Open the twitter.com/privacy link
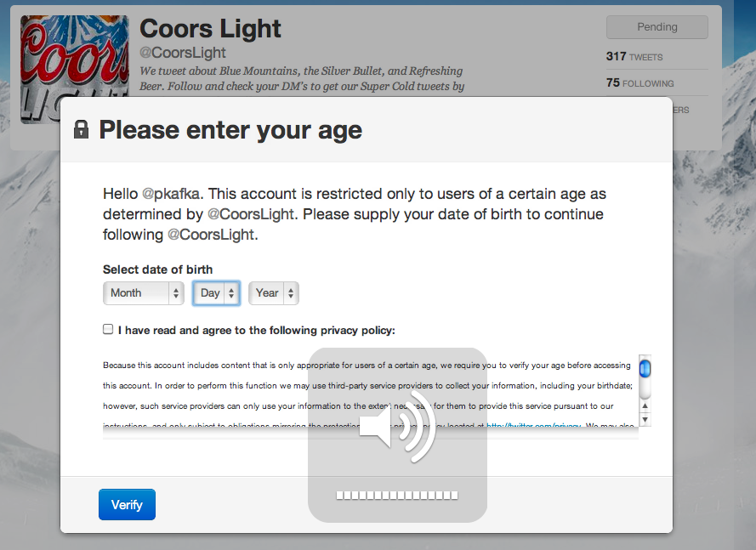Viewport: 756px width, 550px height. [534, 426]
